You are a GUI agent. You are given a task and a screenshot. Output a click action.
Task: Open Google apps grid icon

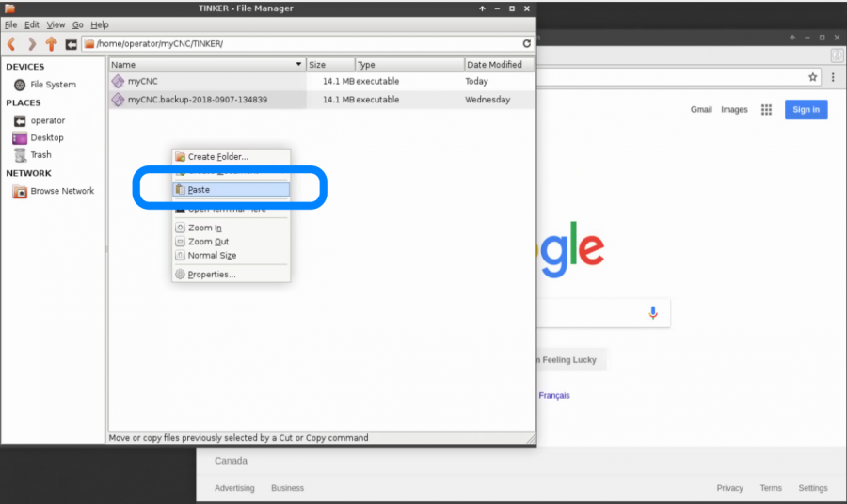tap(766, 110)
